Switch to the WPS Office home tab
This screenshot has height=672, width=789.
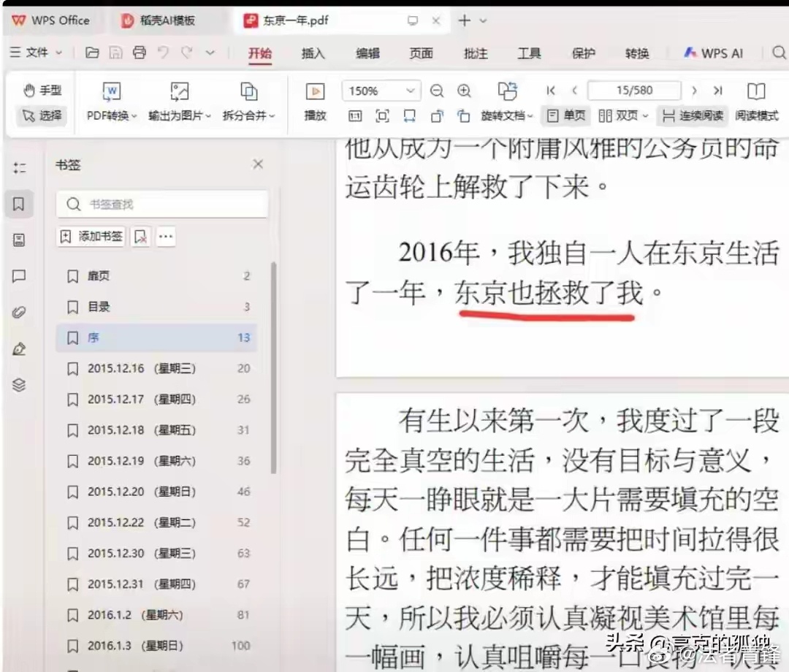point(51,20)
